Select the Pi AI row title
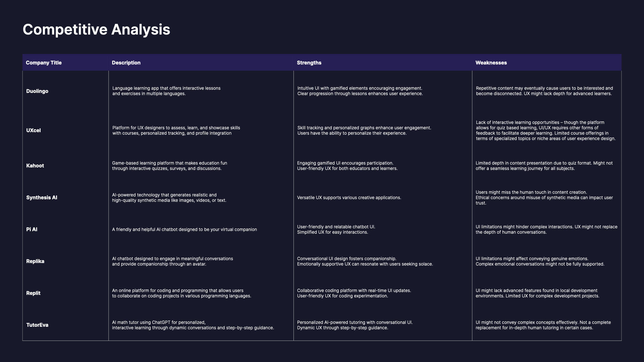This screenshot has width=644, height=362. [x=32, y=229]
